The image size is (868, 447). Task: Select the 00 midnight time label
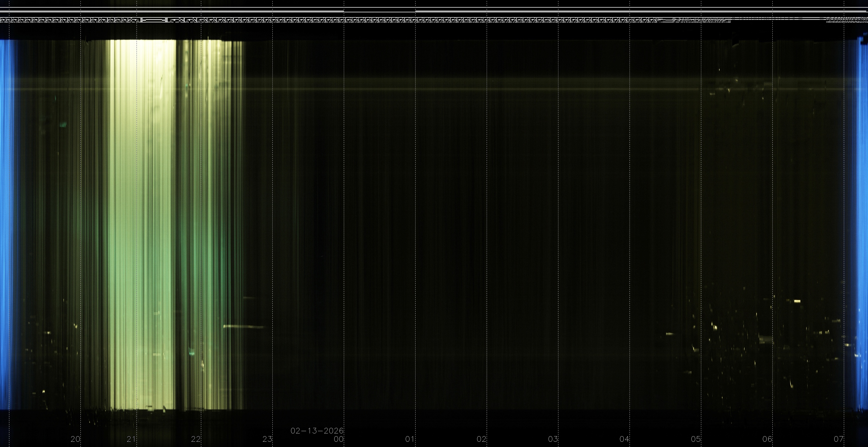(339, 439)
